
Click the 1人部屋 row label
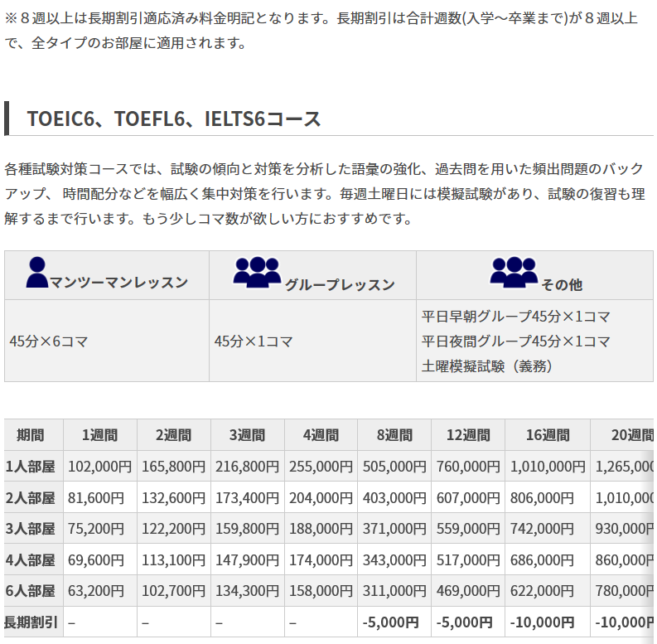31,467
